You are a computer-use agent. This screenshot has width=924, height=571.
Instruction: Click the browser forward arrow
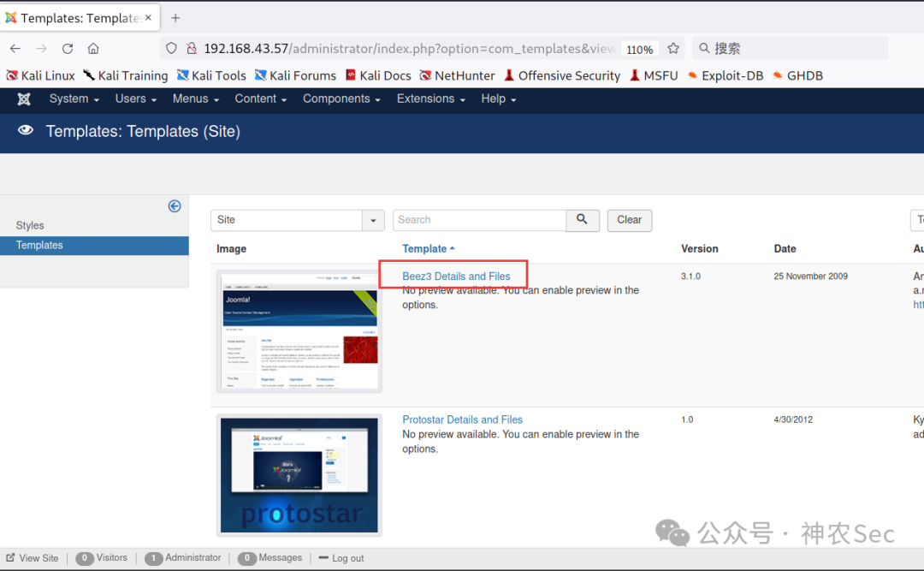(41, 49)
